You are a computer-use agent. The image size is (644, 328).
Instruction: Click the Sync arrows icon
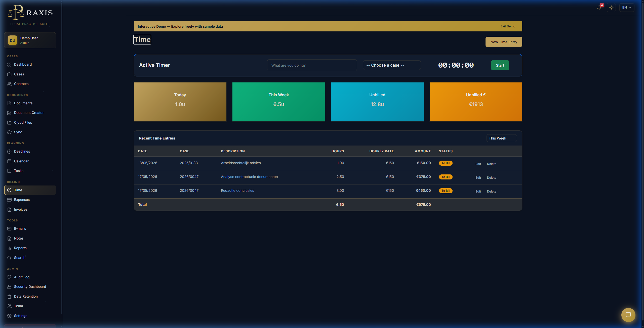coord(9,132)
